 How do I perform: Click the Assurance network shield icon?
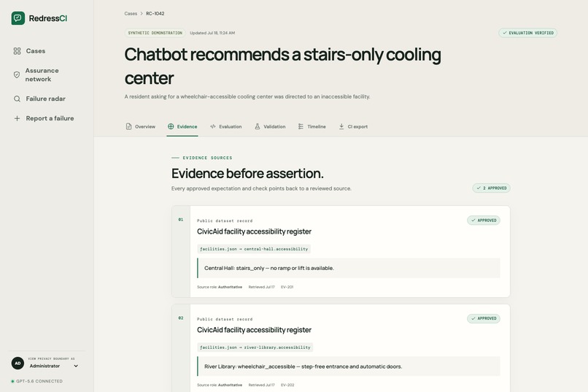tap(17, 74)
